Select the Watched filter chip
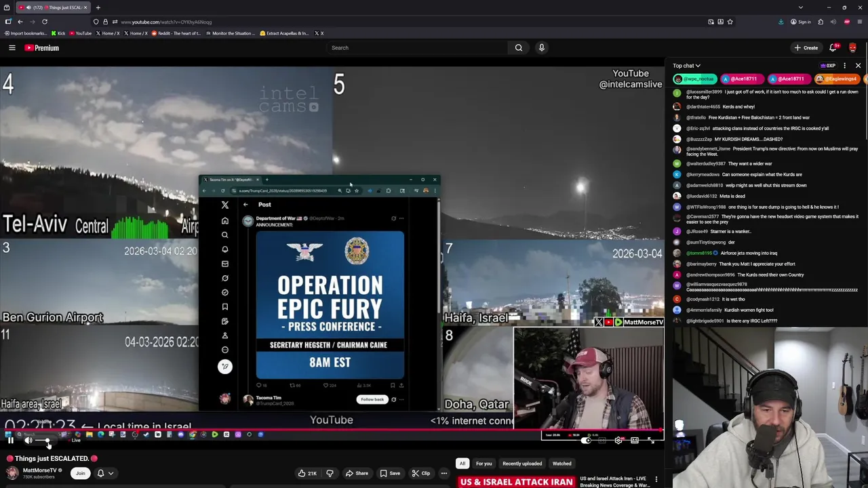 coord(561,464)
